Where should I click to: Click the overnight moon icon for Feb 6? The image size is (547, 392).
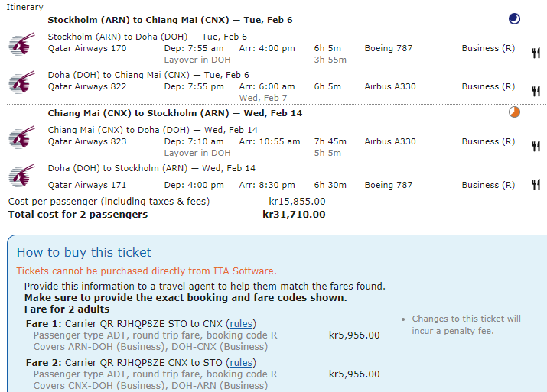coord(514,19)
